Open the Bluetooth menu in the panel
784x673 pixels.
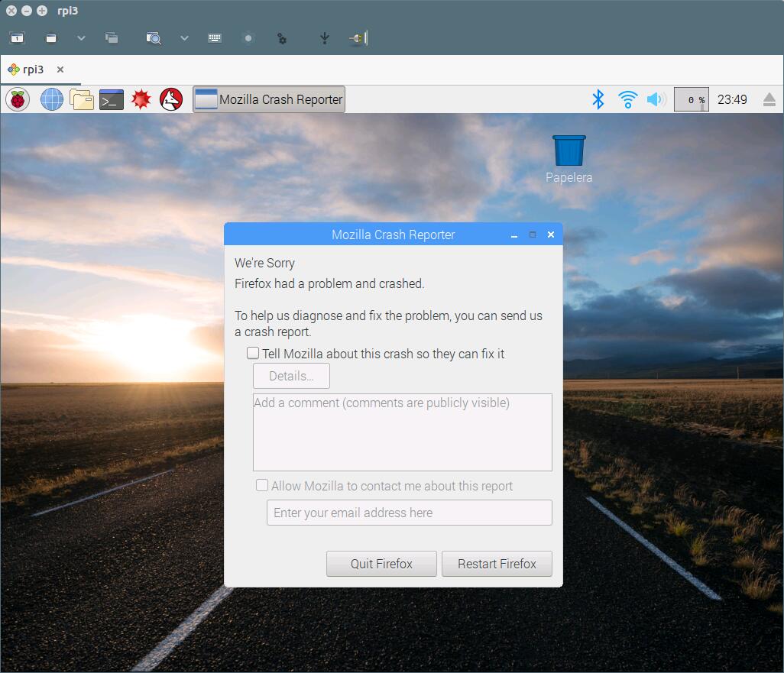pyautogui.click(x=598, y=99)
